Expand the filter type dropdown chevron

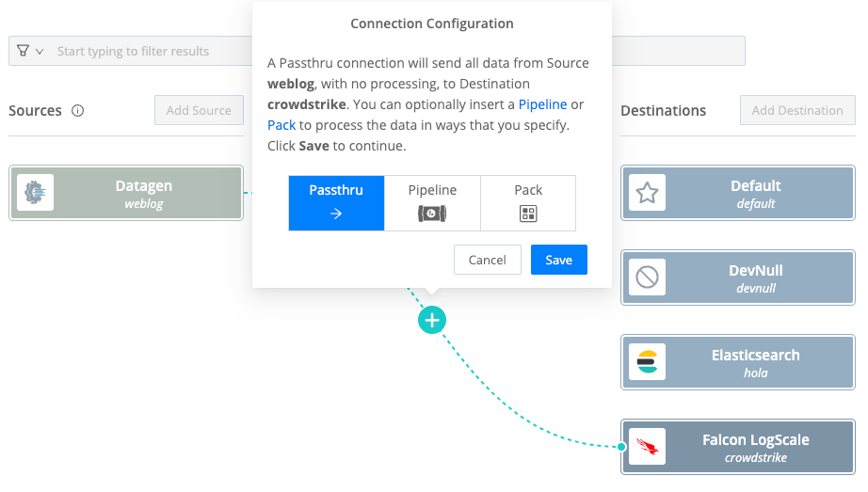pyautogui.click(x=40, y=52)
